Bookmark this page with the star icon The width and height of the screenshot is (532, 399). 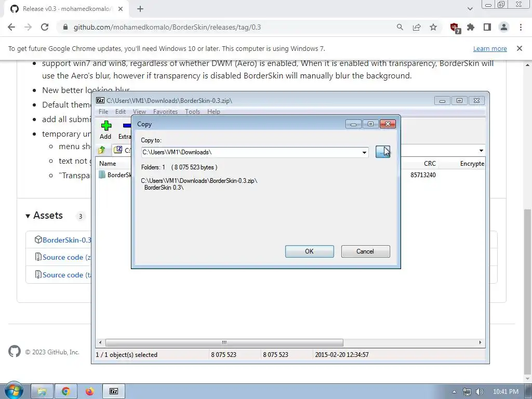433,27
